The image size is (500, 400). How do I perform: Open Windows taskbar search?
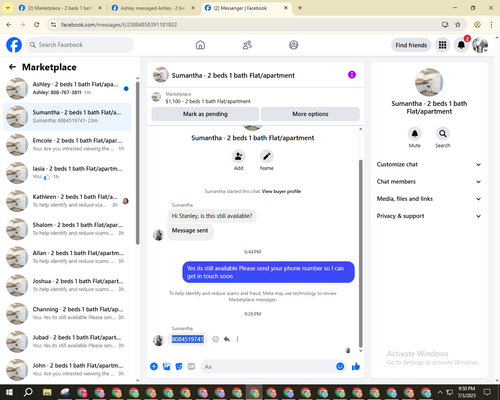pos(28,392)
